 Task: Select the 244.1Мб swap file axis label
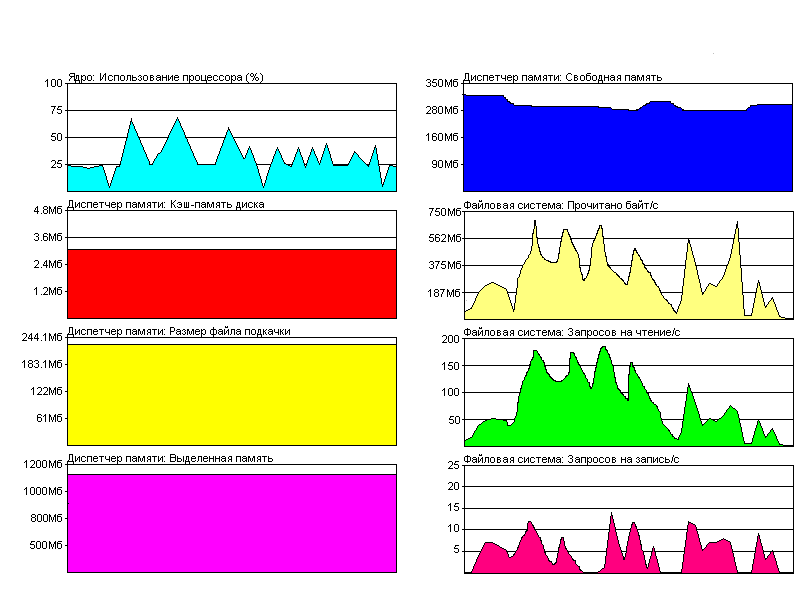(42, 337)
